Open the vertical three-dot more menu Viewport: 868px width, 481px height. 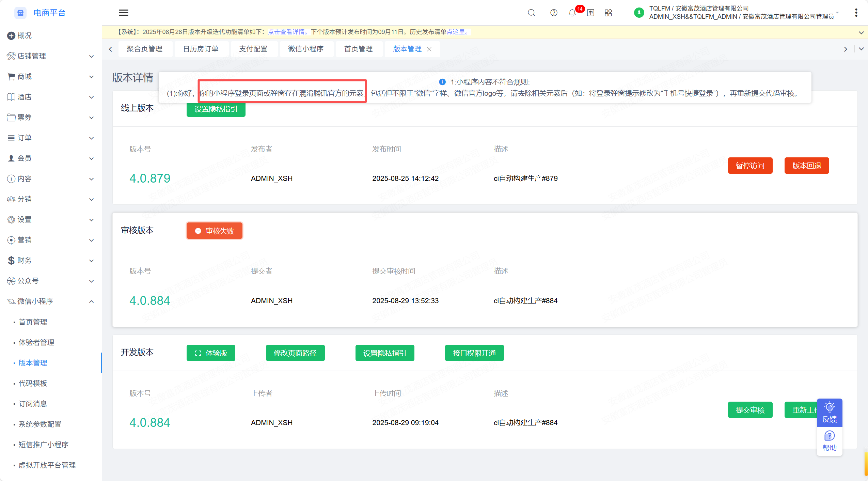click(x=856, y=13)
